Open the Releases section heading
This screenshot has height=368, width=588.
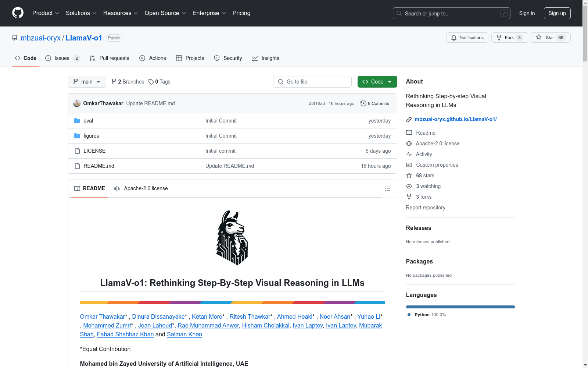[419, 228]
